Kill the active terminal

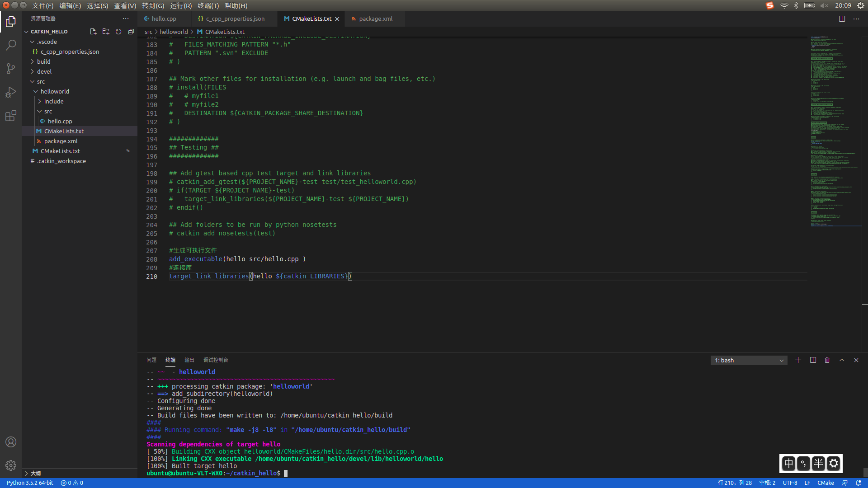click(x=827, y=360)
